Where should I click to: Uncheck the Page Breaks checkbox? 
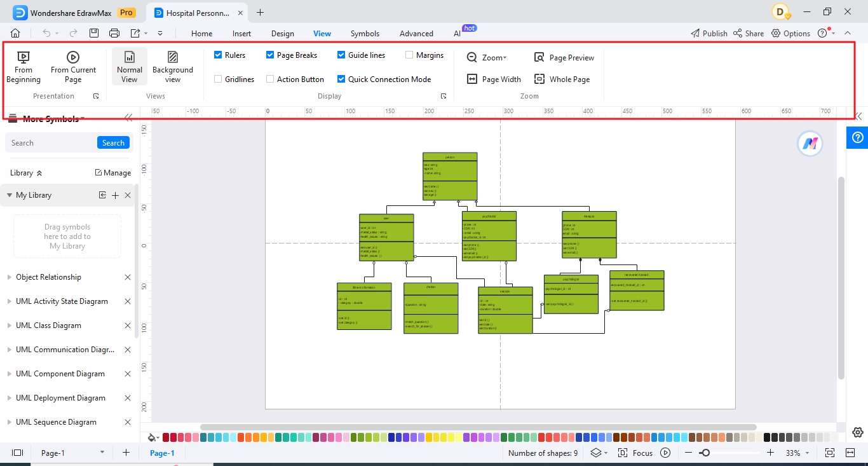[270, 55]
